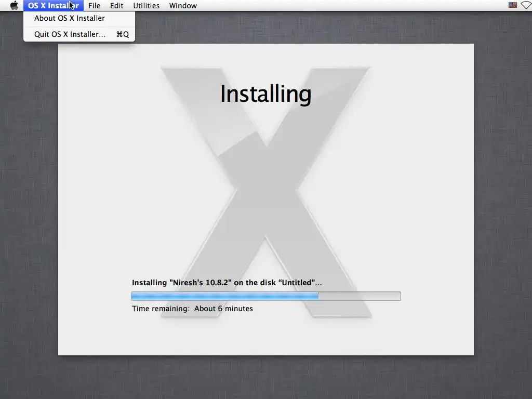Viewport: 532px width, 399px height.
Task: Open the File menu
Action: pyautogui.click(x=95, y=5)
